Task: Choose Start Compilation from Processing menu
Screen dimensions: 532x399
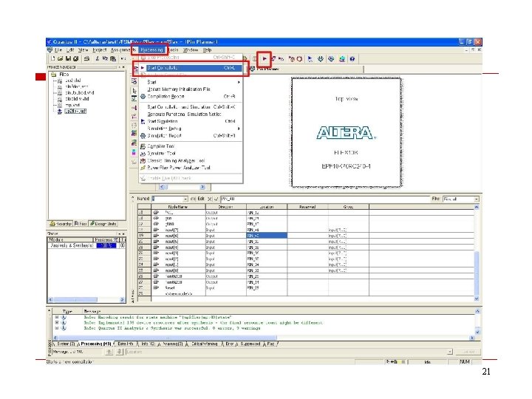Action: pos(191,68)
